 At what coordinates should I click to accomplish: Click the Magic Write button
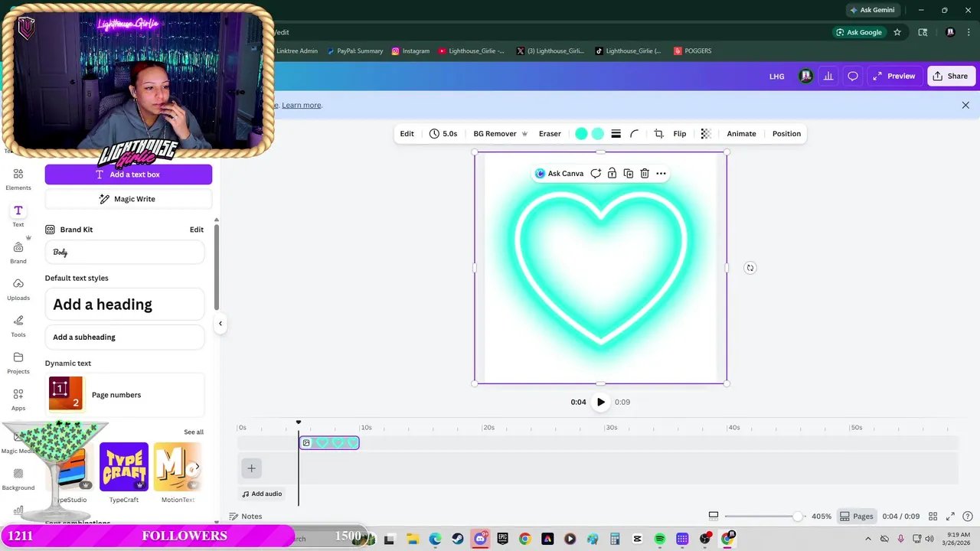click(x=129, y=199)
